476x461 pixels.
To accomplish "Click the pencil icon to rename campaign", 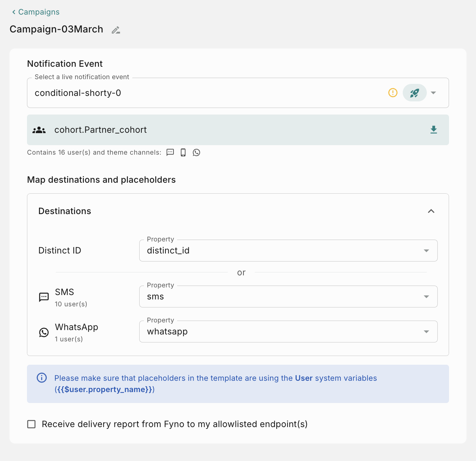I will pos(116,30).
